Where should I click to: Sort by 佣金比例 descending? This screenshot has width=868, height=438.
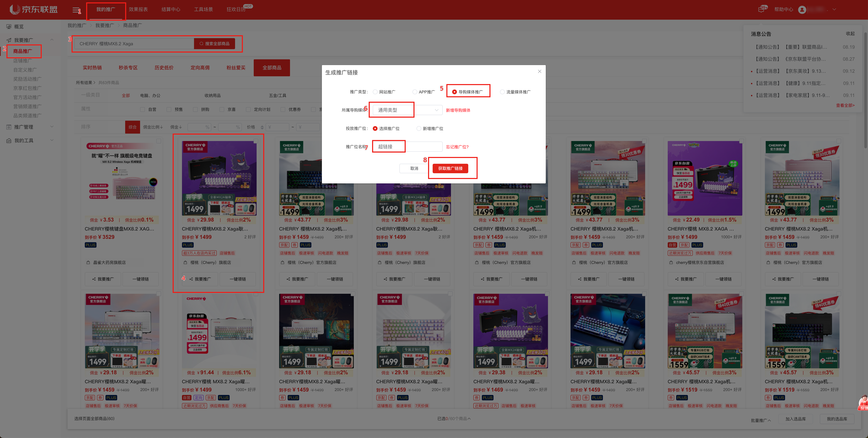point(153,127)
